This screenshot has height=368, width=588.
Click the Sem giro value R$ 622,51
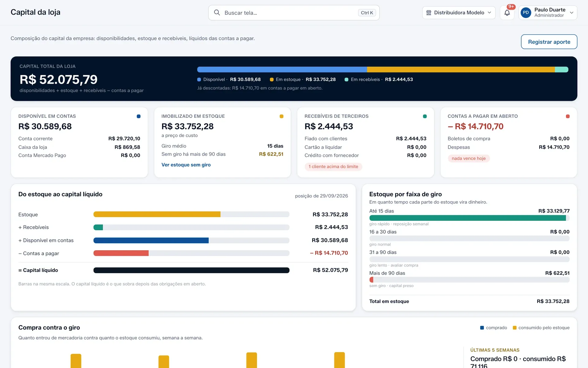tap(271, 154)
